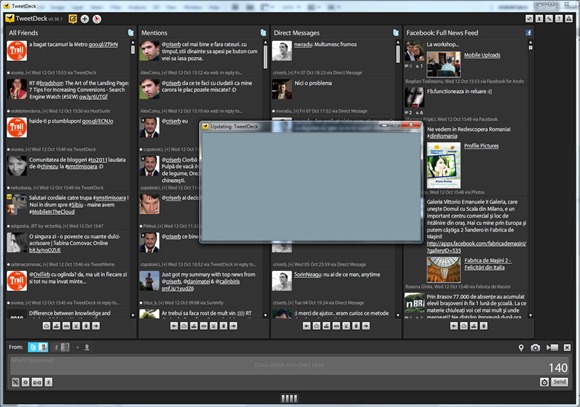Click Twitter bird icon in Direct Messages header

396,33
